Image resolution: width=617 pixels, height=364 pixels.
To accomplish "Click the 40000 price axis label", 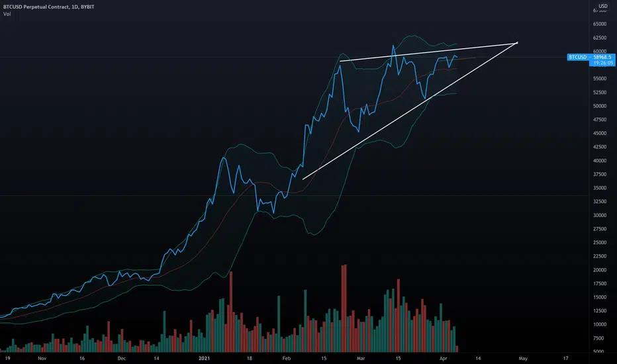I will pos(600,161).
